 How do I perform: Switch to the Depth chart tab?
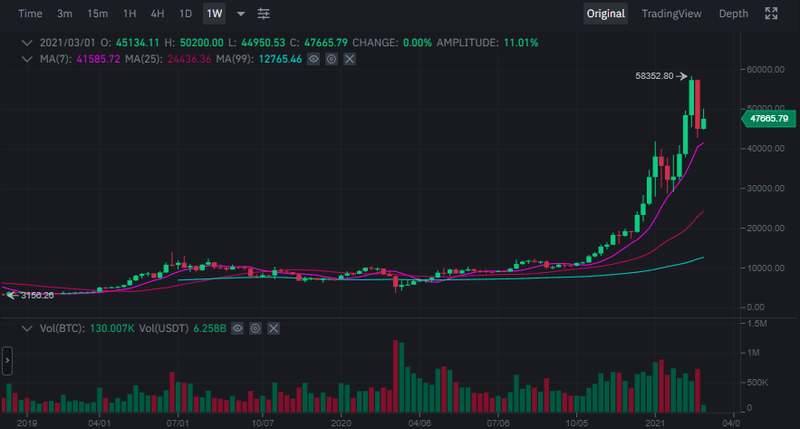pos(733,14)
